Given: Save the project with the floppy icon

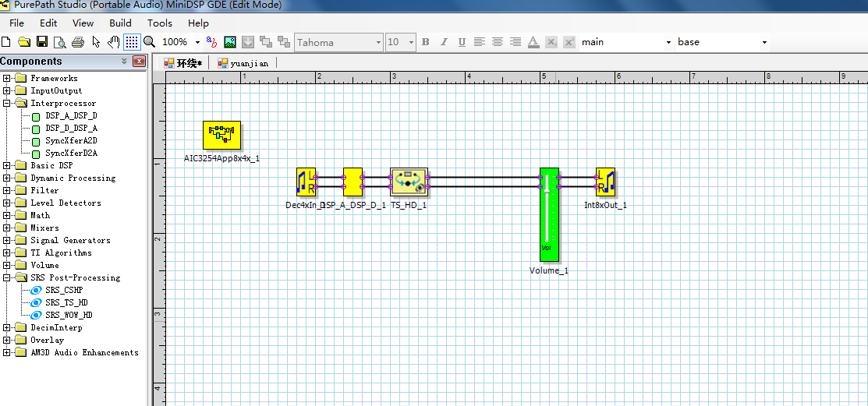Looking at the screenshot, I should coord(42,42).
